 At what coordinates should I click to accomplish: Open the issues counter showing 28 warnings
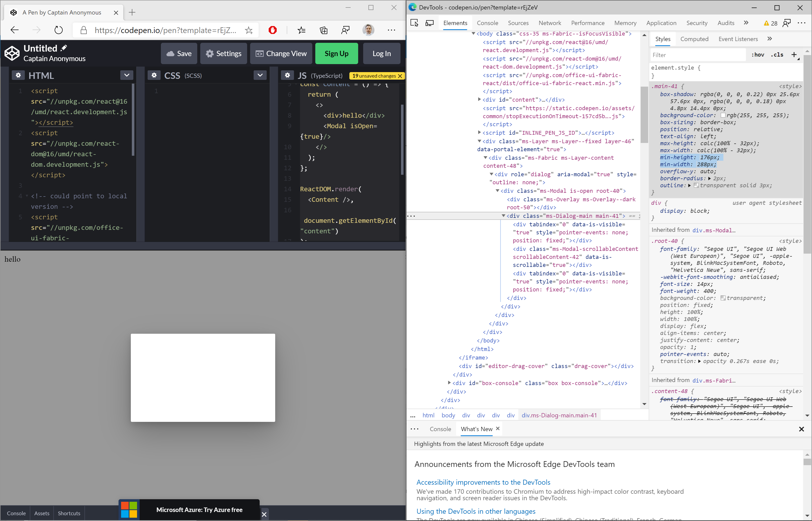(771, 23)
